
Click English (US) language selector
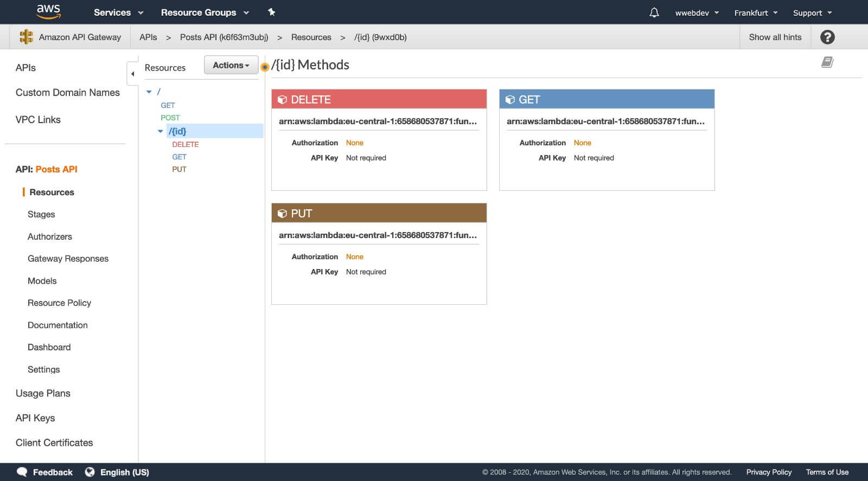pos(124,472)
